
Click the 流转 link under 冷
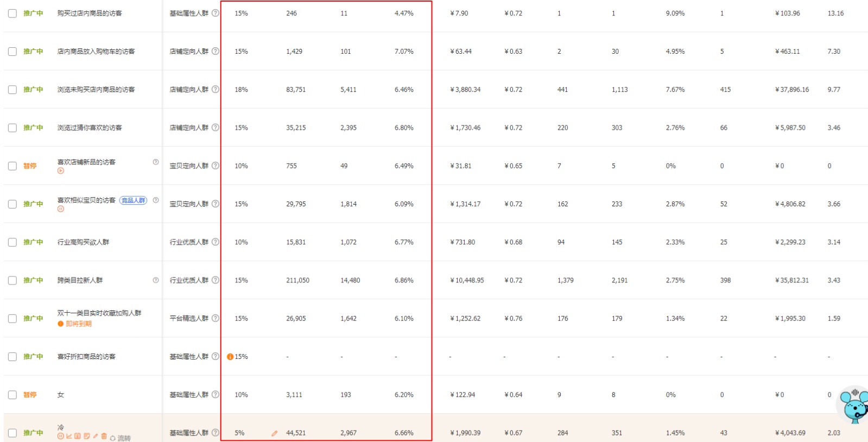click(124, 438)
